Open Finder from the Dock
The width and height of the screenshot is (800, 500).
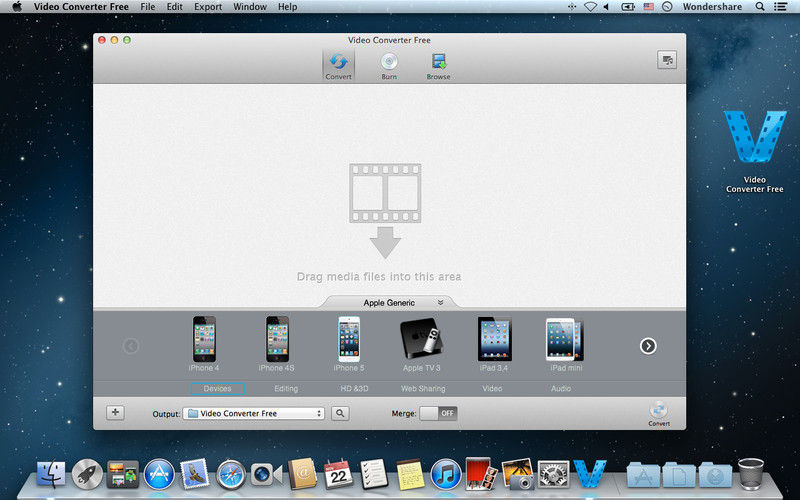coord(51,474)
